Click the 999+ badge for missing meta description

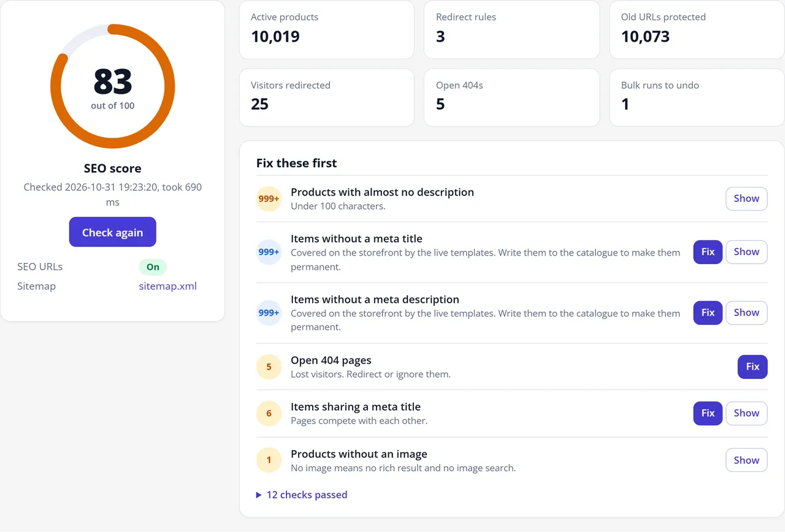(269, 313)
